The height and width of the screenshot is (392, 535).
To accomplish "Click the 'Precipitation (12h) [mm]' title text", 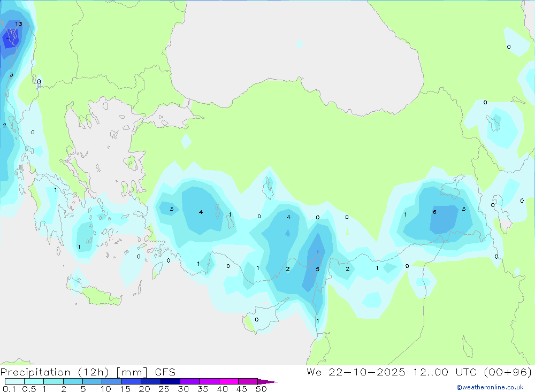I will 74,372.
